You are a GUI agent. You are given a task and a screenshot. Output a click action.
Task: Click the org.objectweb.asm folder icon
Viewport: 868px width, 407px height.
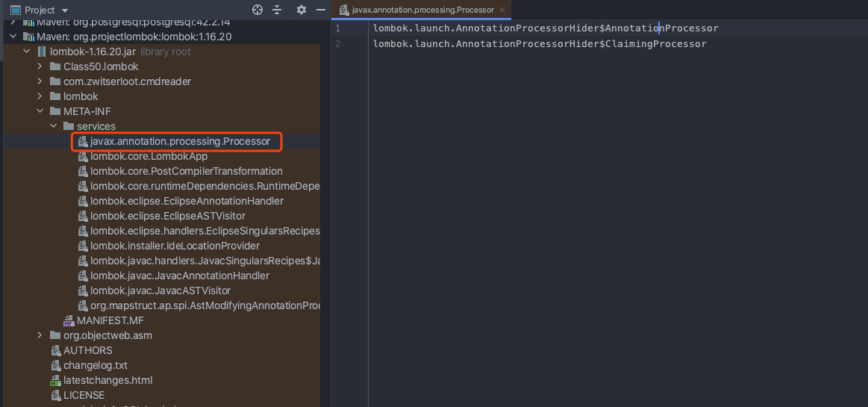tap(54, 335)
